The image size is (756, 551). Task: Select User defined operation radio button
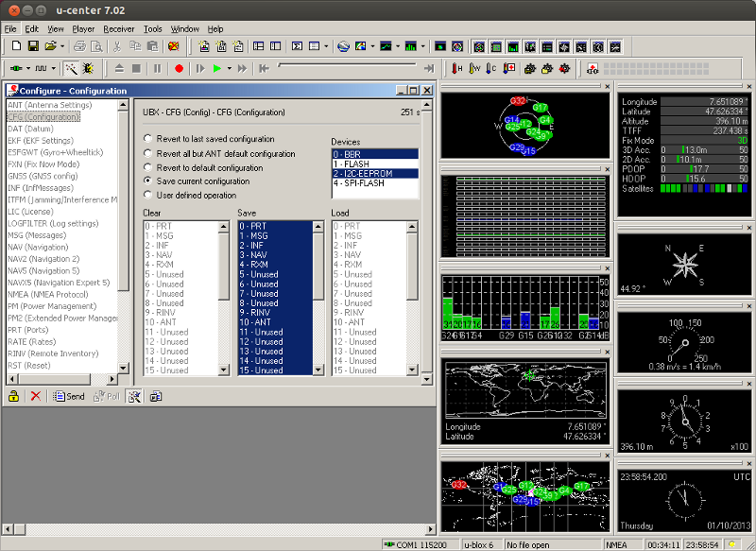[147, 195]
